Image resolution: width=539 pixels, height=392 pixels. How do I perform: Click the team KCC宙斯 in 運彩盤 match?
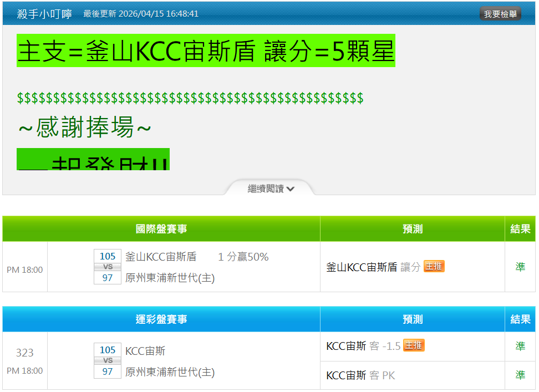pyautogui.click(x=145, y=351)
